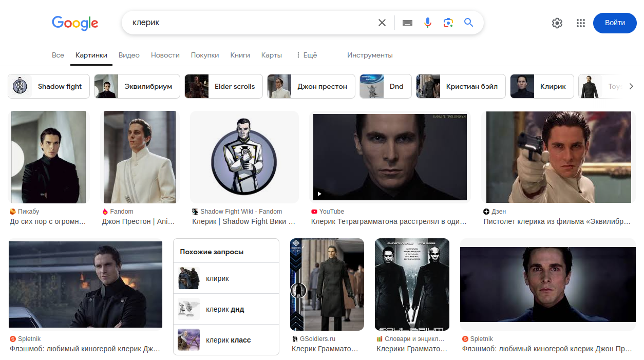Open the Shadow Fight Wiki cleric image
The height and width of the screenshot is (360, 644).
(x=244, y=157)
